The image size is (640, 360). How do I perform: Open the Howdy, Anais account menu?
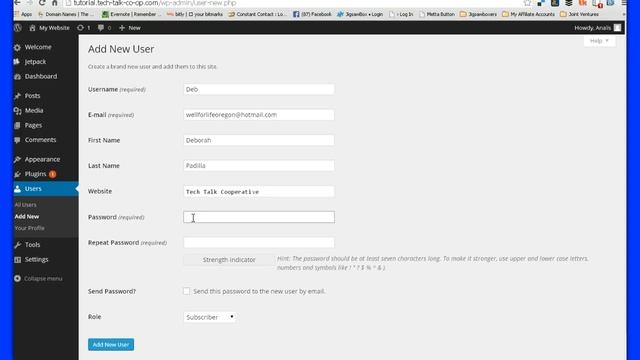click(x=598, y=28)
